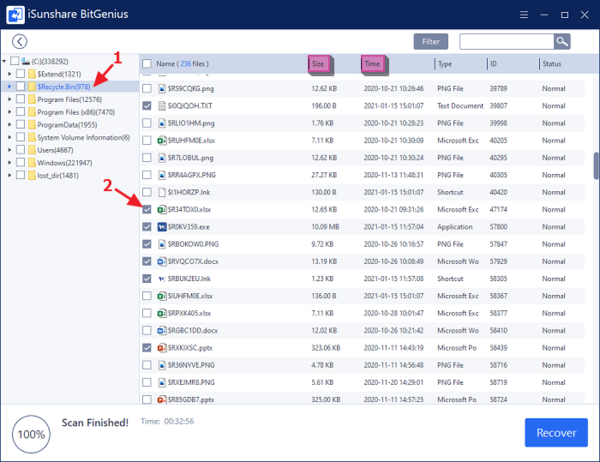Click the ProgramData folder icon
Viewport: 600px width, 462px height.
click(x=32, y=125)
